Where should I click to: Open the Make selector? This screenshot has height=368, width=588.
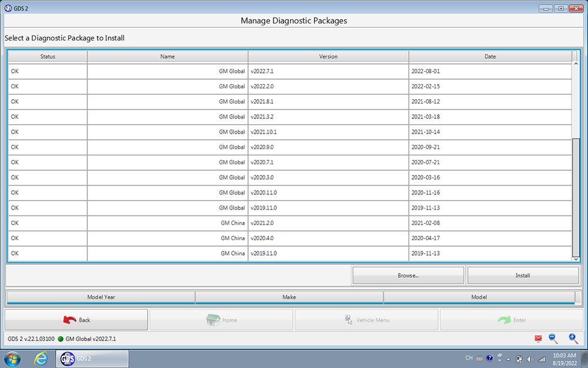[289, 297]
